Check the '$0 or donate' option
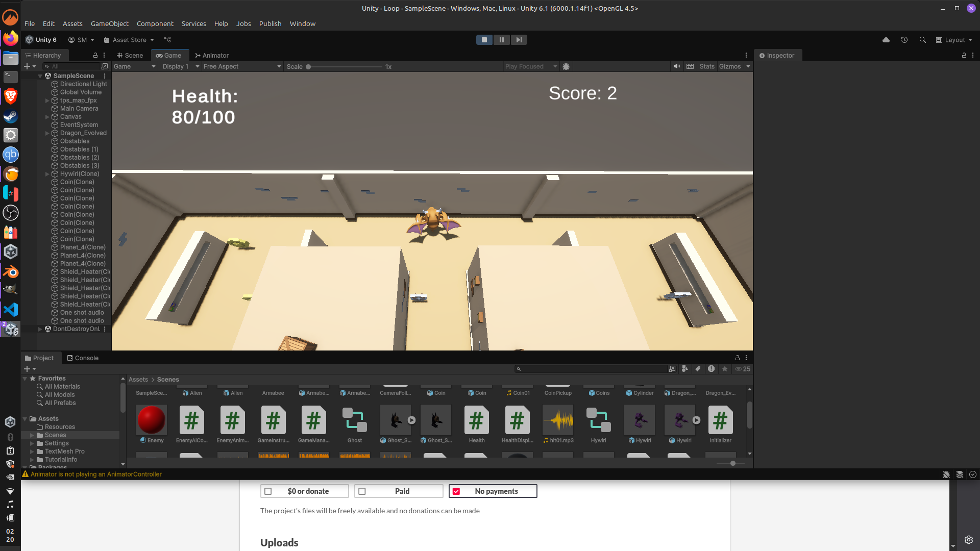This screenshot has width=980, height=551. (x=268, y=491)
